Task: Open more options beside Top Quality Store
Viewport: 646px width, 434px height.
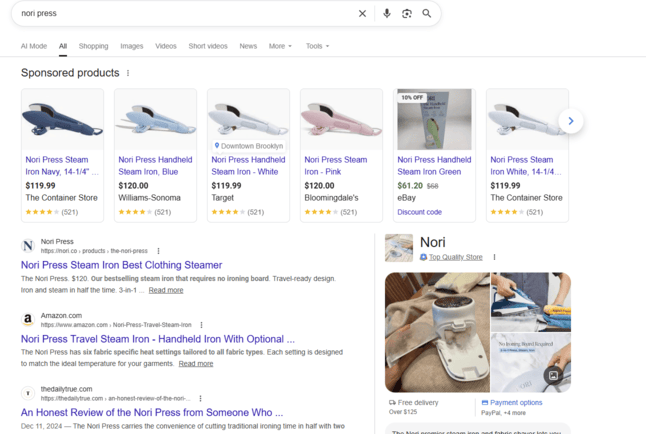Action: coord(494,257)
